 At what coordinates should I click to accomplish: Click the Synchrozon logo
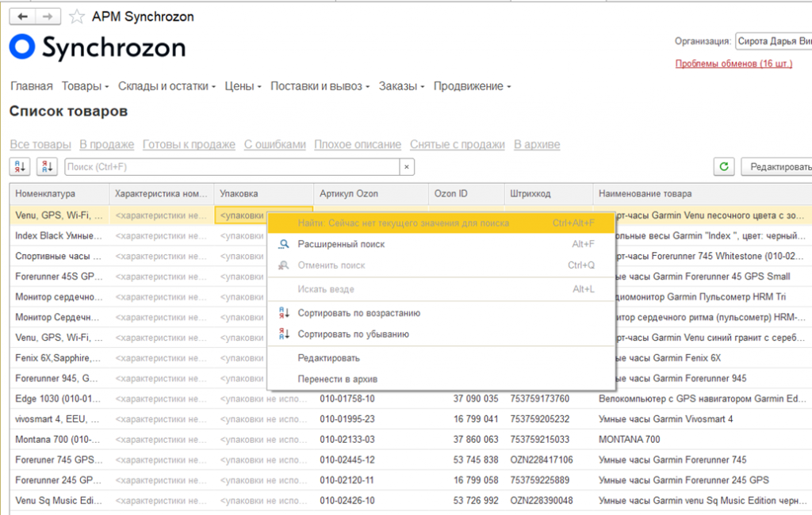tap(98, 47)
